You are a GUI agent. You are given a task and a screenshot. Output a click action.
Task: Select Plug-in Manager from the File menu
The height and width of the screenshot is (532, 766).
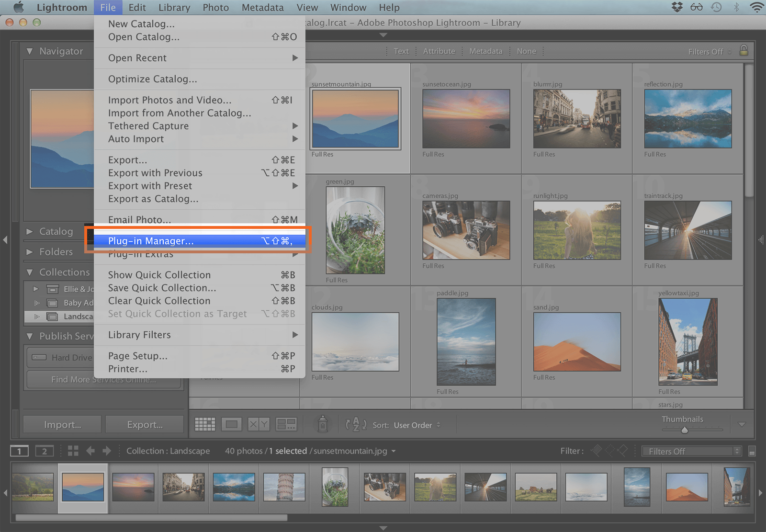click(150, 241)
